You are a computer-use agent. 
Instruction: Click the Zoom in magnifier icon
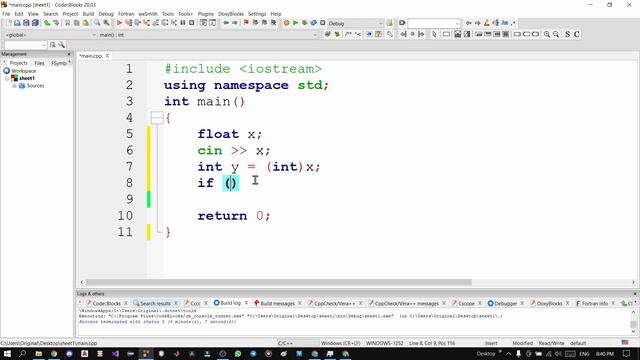pyautogui.click(x=547, y=34)
